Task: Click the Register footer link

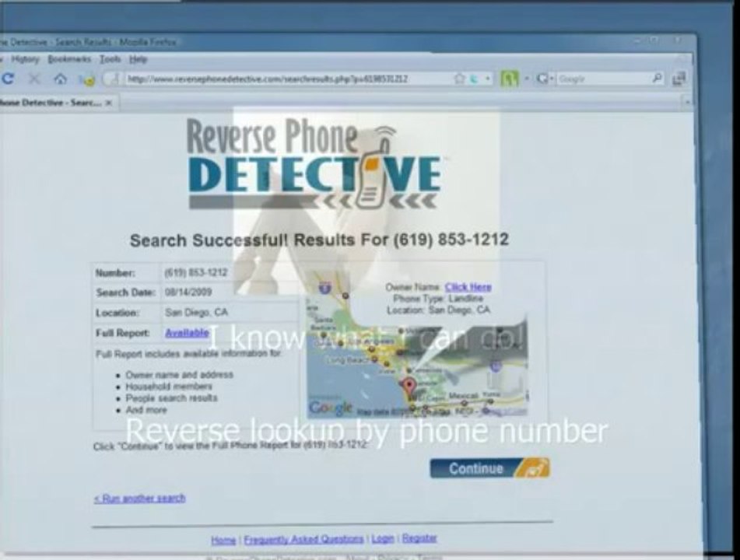Action: pos(419,537)
